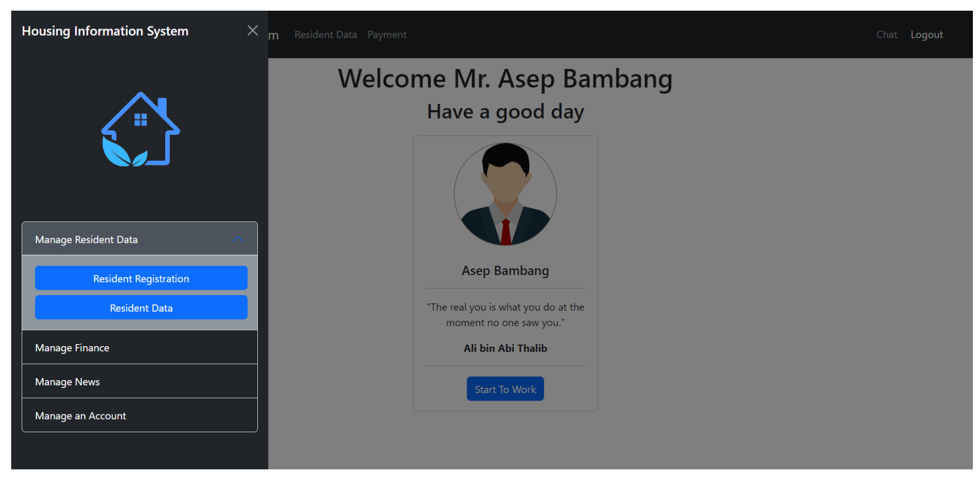This screenshot has width=980, height=478.
Task: Open the Chat link in navbar
Action: click(x=886, y=35)
